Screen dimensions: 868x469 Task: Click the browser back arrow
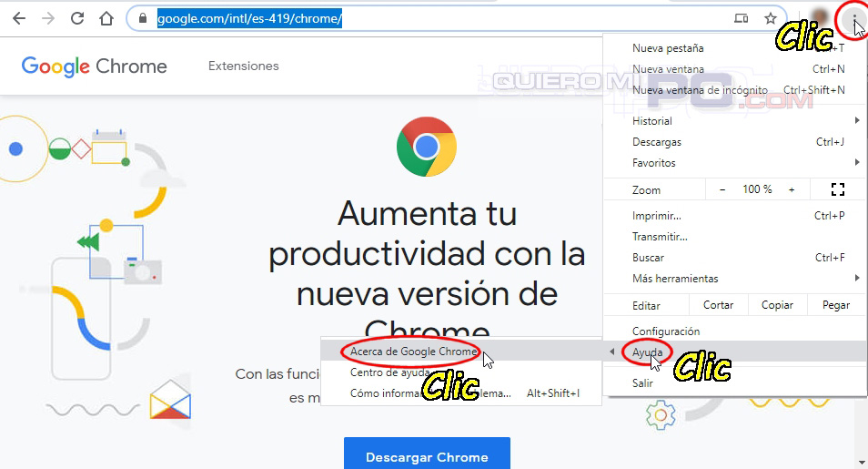tap(19, 18)
